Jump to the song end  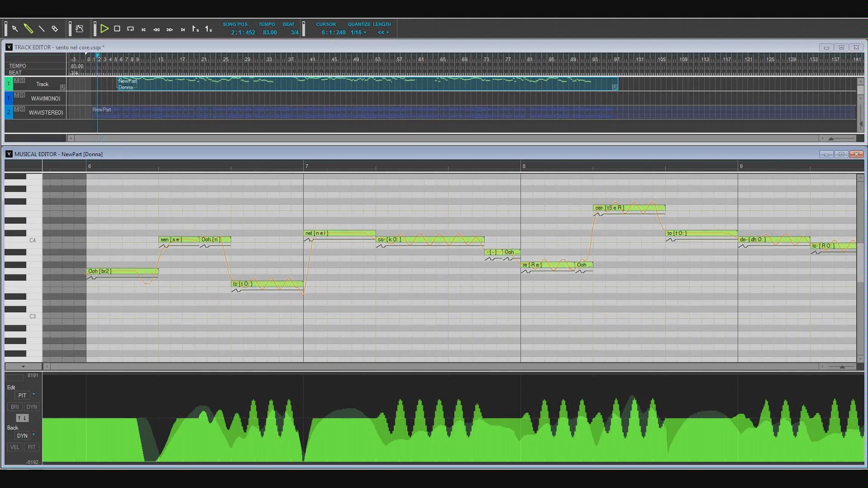coord(183,29)
